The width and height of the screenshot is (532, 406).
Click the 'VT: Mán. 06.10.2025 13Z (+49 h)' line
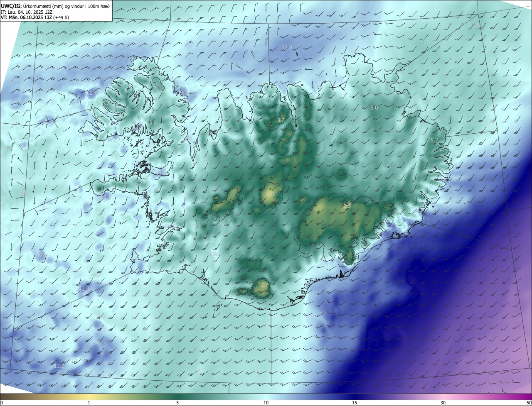(x=35, y=17)
